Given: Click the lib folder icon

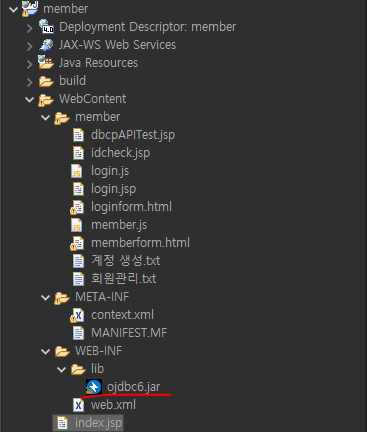Looking at the screenshot, I should [x=78, y=369].
